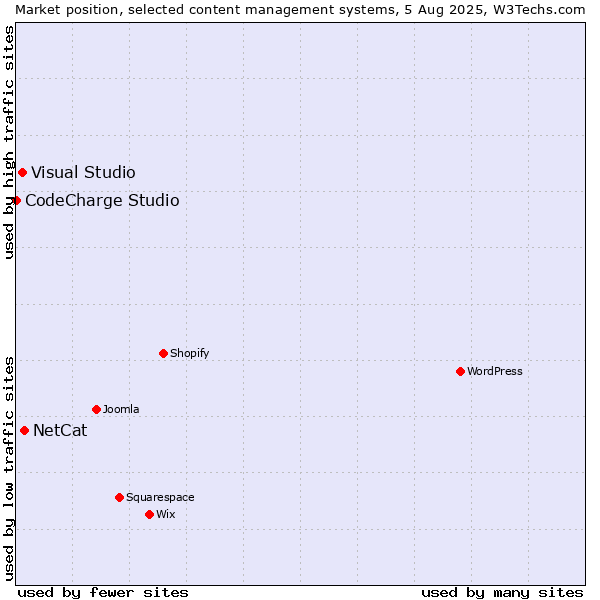Click the Visual Studio red data point
The image size is (600, 600).
23,173
